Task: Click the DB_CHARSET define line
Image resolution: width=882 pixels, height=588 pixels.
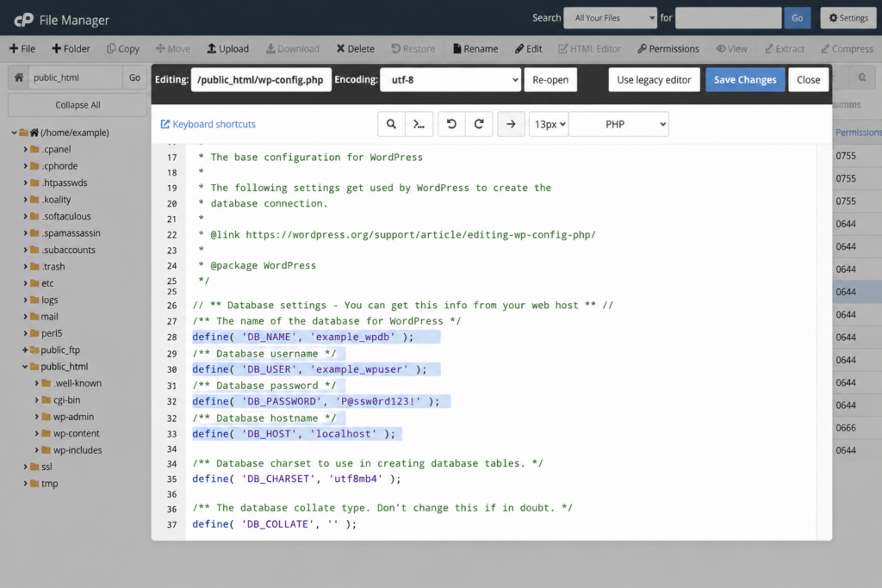Action: (297, 479)
